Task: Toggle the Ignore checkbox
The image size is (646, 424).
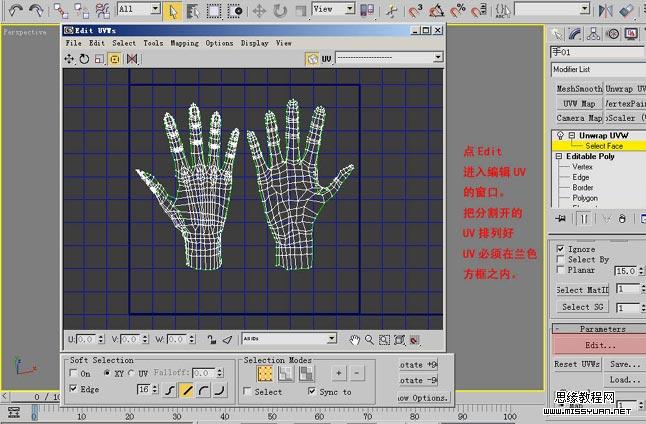Action: 560,249
